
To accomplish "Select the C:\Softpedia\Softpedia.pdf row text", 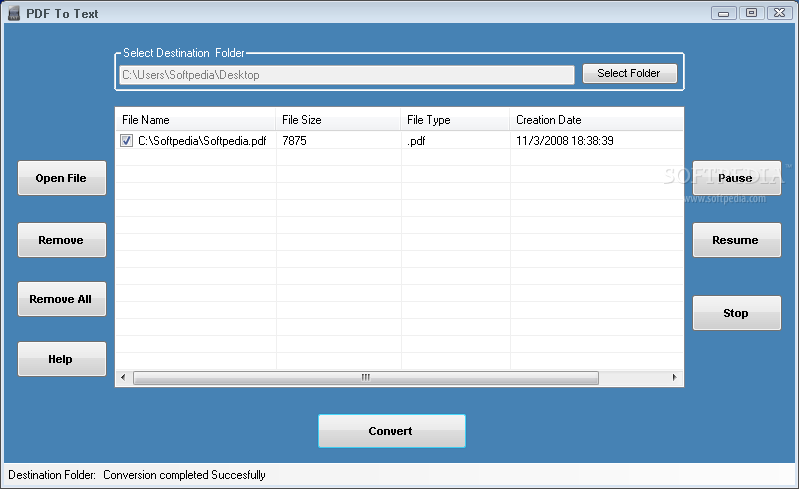I will (202, 141).
